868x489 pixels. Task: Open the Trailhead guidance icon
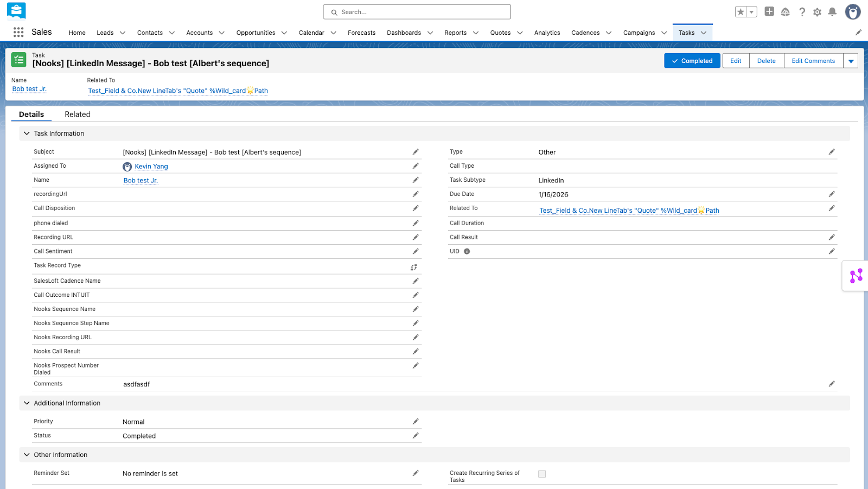point(785,12)
